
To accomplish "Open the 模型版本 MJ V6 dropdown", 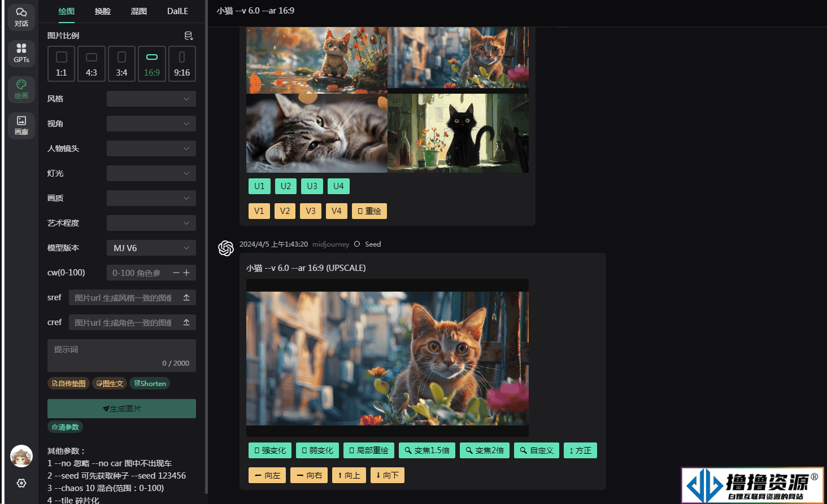I will (x=151, y=248).
